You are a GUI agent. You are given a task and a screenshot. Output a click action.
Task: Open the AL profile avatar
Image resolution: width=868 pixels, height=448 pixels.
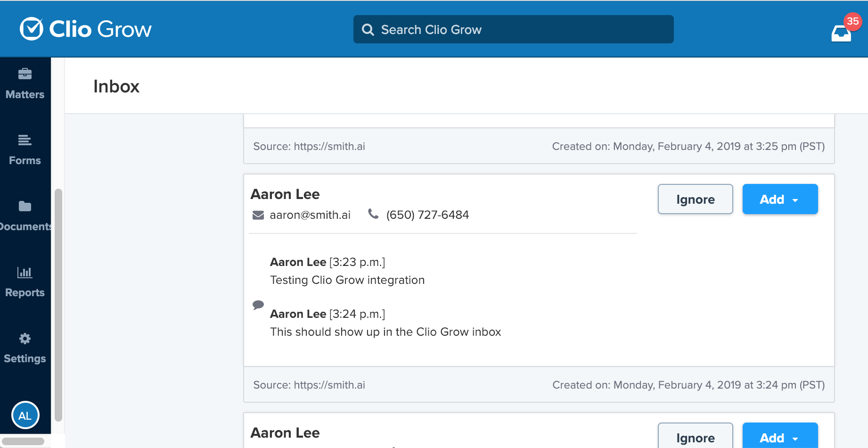(x=25, y=415)
